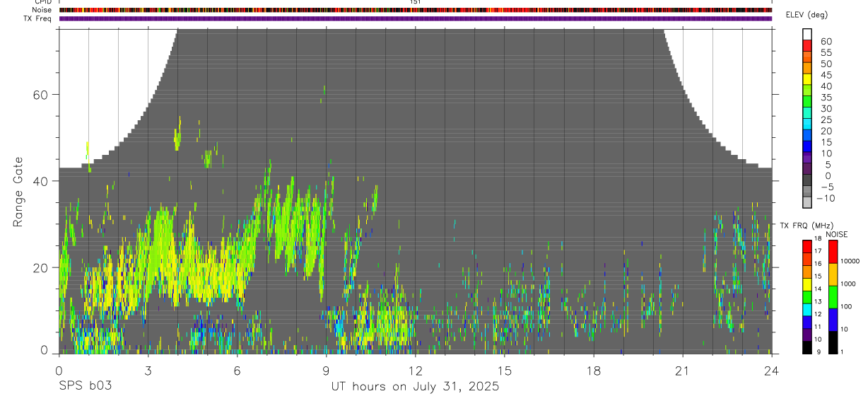The image size is (868, 401).
Task: Click the green swatch in the NOISE colorbar
Action: pos(833,296)
